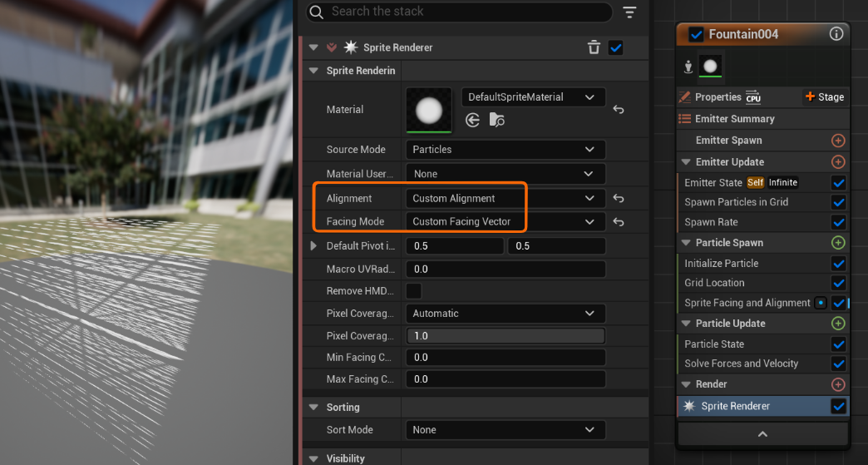Click the Min Facing Camera Blend 0.0 field
Screen dimensions: 868x465
[x=506, y=358]
